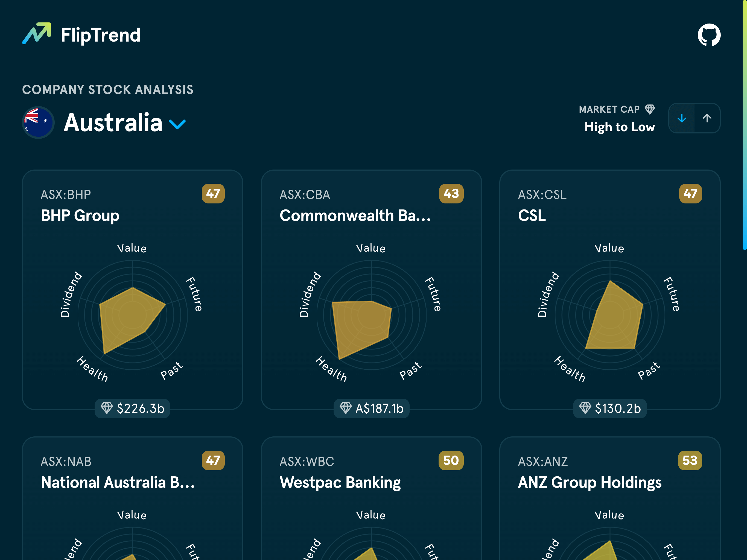
Task: Click Westpac Banking's 50 score badge
Action: point(451,460)
